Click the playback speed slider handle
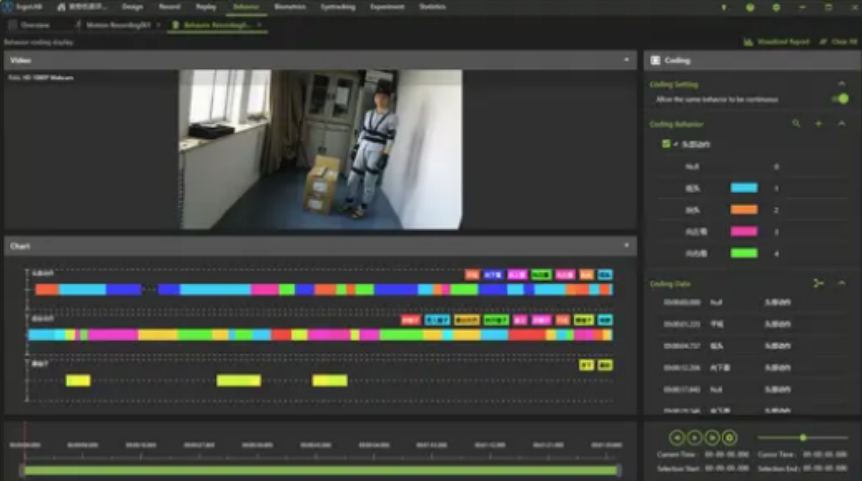 [x=802, y=437]
